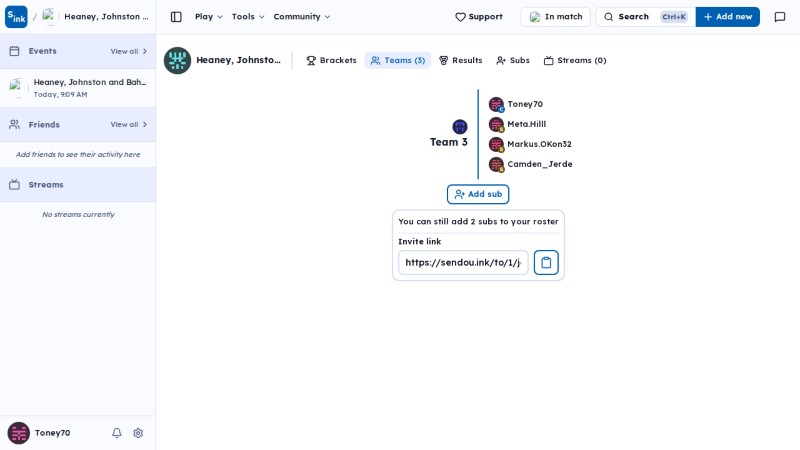Screen dimensions: 800x450
Task: Click Streams heading in sidebar
Action: pyautogui.click(x=46, y=185)
